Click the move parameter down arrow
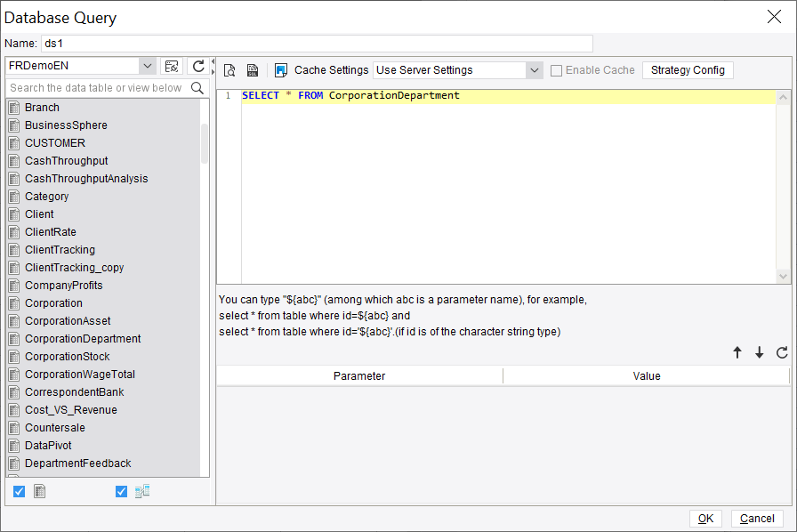 pos(760,352)
